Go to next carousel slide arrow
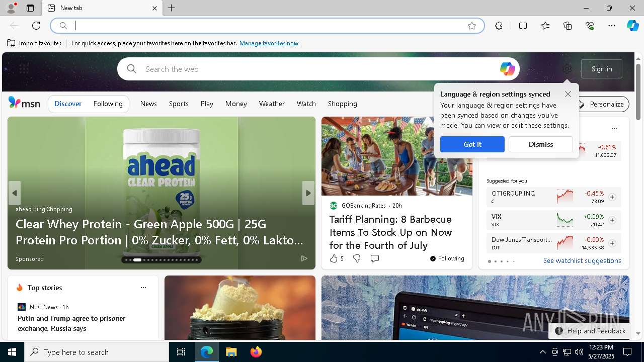644x362 pixels. coord(308,193)
